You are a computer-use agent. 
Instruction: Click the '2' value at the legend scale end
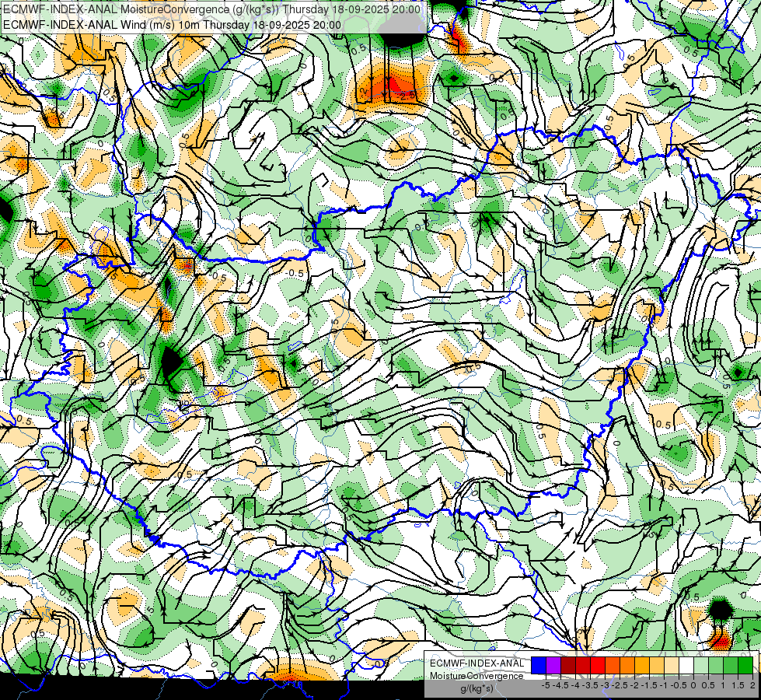click(752, 685)
